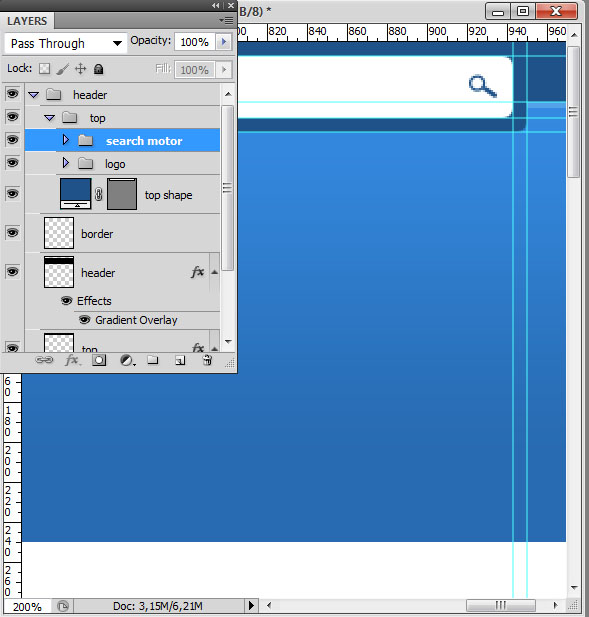Hide the top shape layer
The image size is (589, 617).
13,194
